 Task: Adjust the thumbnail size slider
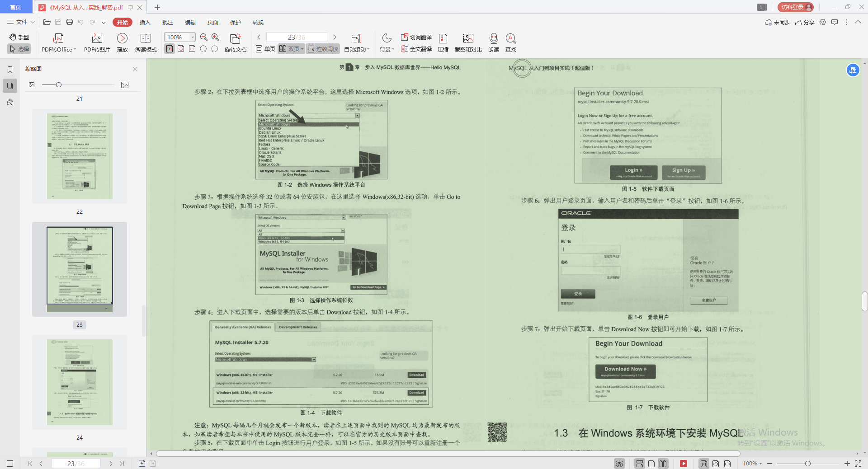click(59, 85)
